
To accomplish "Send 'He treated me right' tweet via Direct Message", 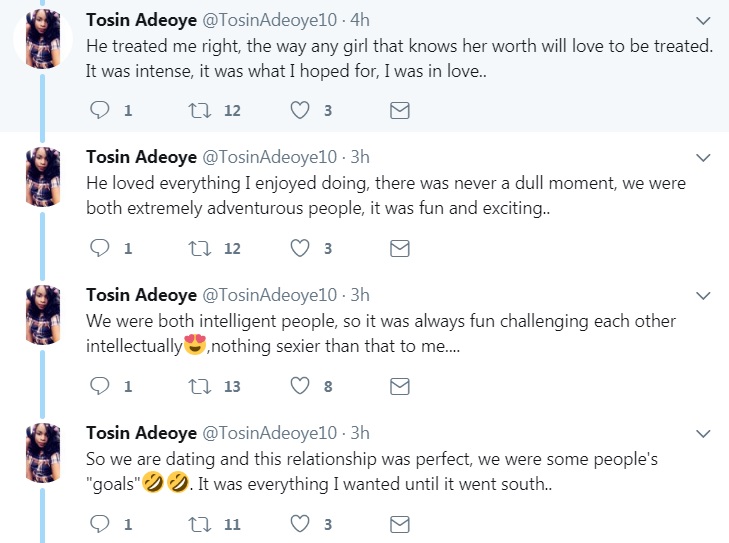I will pos(399,111).
